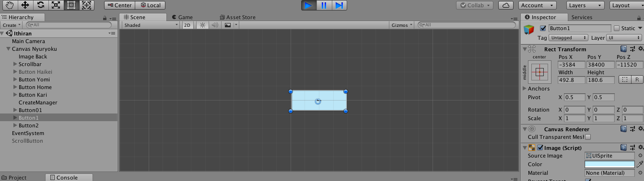Click the Width input field
The image size is (644, 181).
click(572, 80)
